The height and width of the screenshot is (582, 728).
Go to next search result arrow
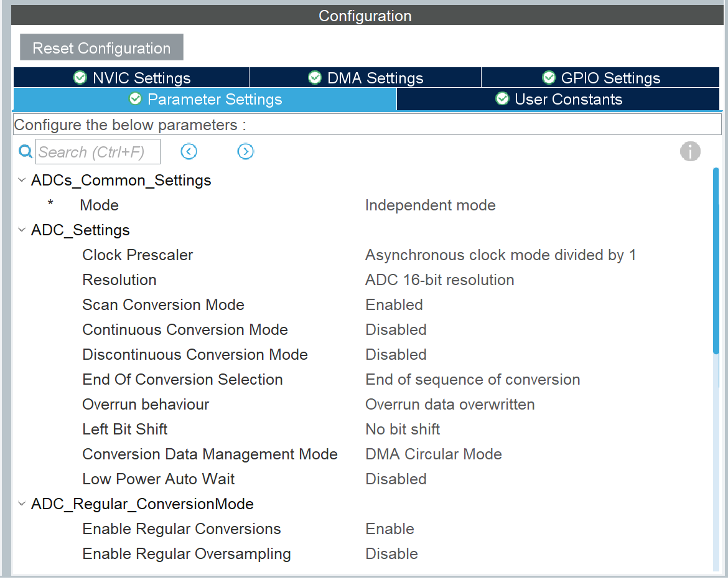(246, 151)
